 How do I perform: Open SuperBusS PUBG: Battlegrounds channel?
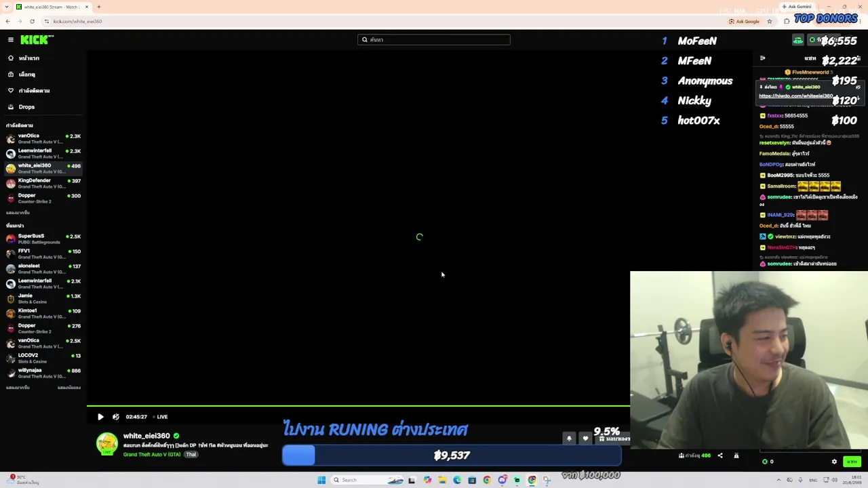[43, 239]
